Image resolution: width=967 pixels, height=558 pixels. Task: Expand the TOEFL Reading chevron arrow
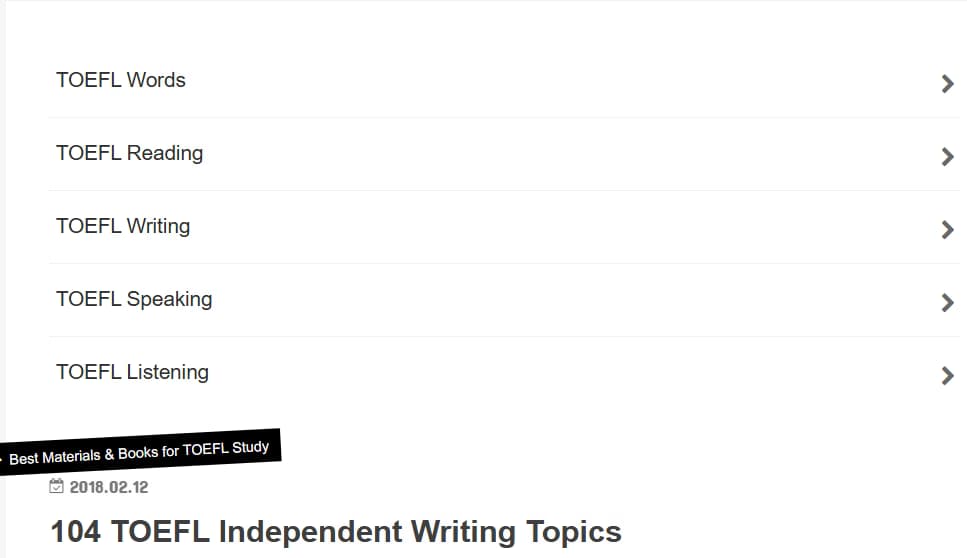point(947,157)
